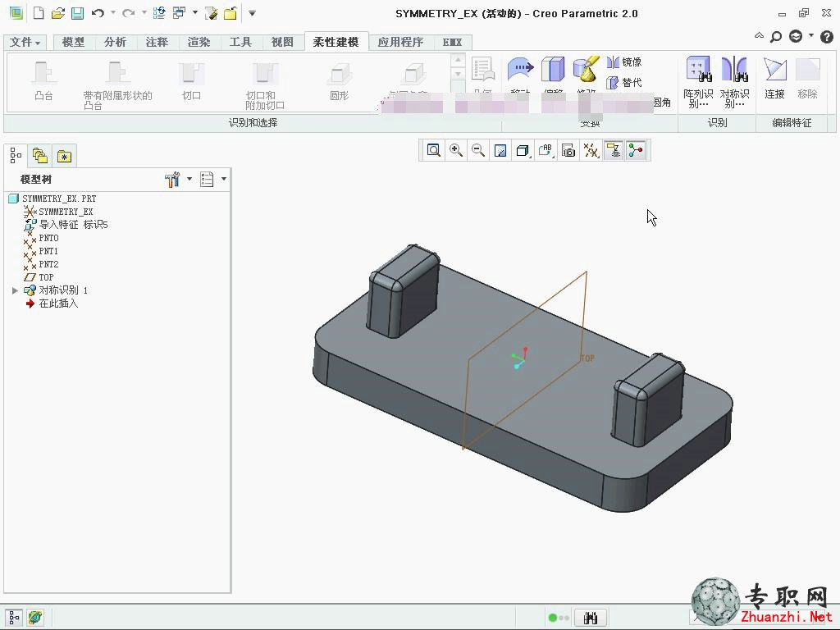This screenshot has height=630, width=840.
Task: Open the Windows list dropdown arrow
Action: click(x=195, y=13)
